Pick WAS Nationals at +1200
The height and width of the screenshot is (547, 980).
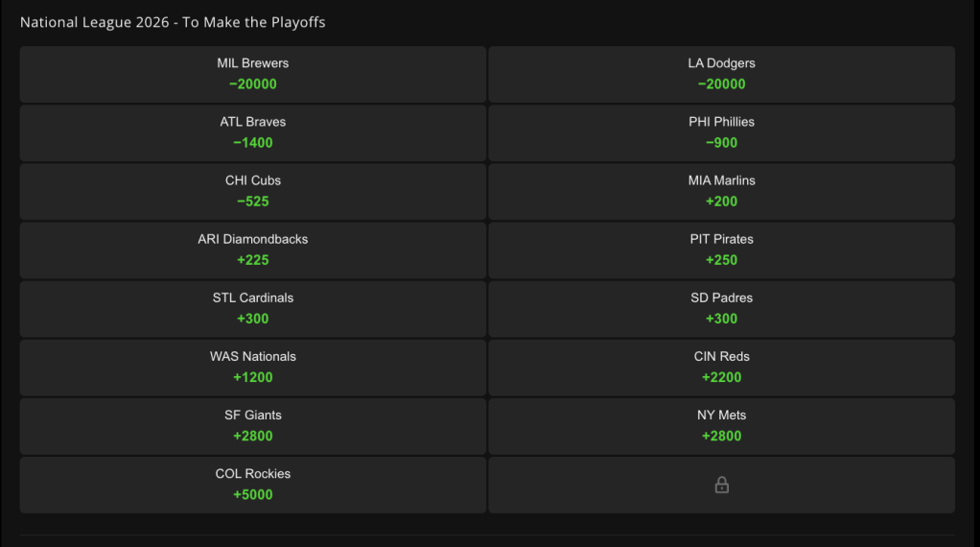[x=252, y=369]
